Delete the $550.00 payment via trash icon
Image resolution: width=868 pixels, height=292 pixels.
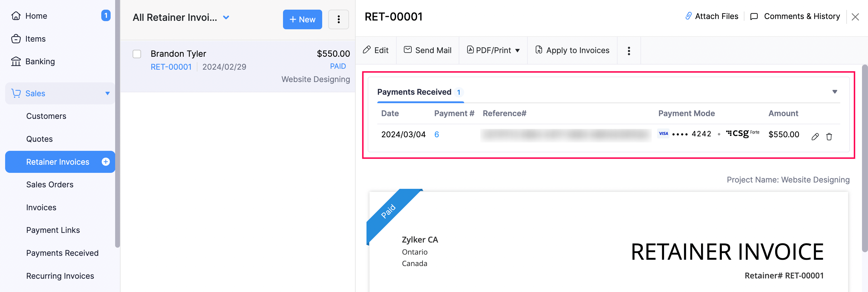coord(829,136)
